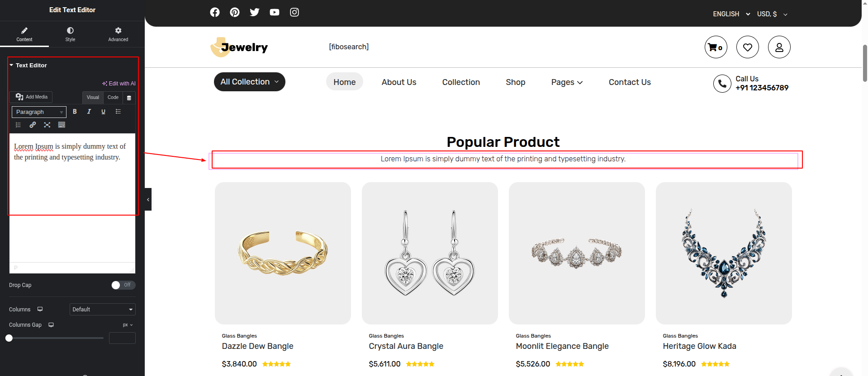Collapse the Text Editor section
This screenshot has width=868, height=376.
click(11, 66)
